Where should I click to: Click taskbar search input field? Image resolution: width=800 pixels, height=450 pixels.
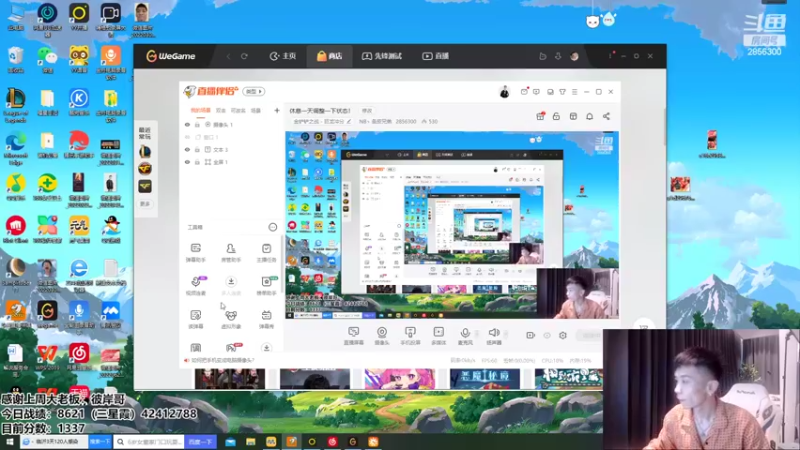click(x=148, y=442)
